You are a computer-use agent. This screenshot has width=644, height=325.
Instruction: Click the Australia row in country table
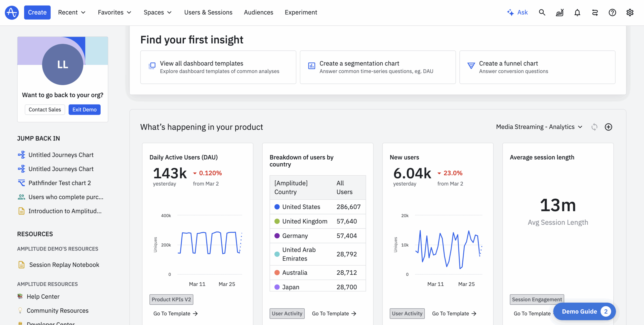pos(318,272)
